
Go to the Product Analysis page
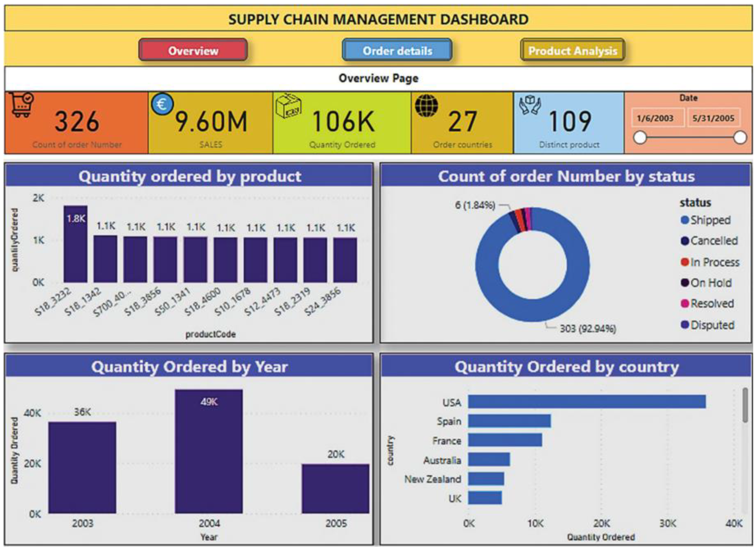572,50
